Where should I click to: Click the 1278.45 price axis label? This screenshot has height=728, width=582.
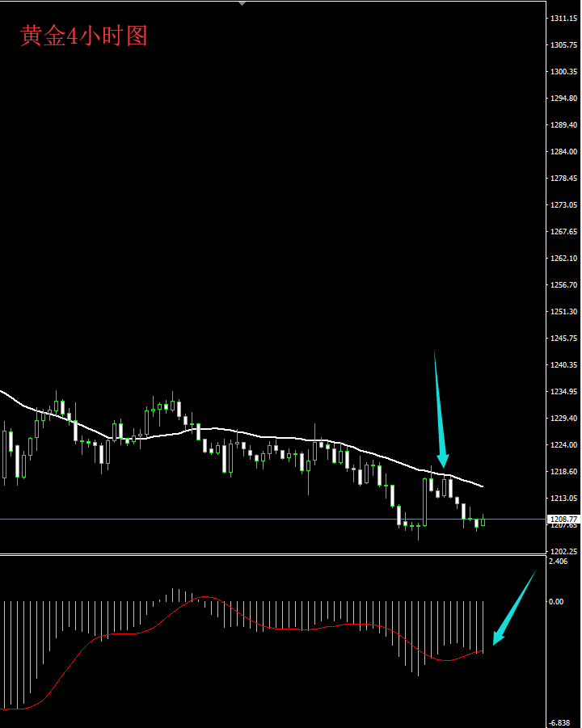[x=563, y=179]
